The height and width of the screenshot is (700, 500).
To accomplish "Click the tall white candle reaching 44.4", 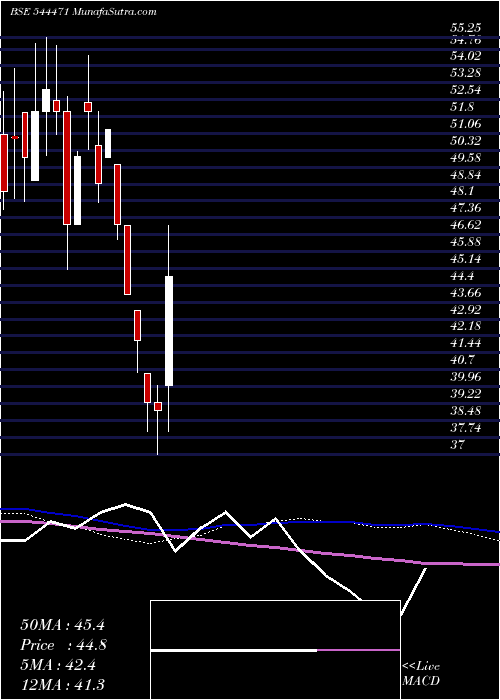I will [x=169, y=331].
